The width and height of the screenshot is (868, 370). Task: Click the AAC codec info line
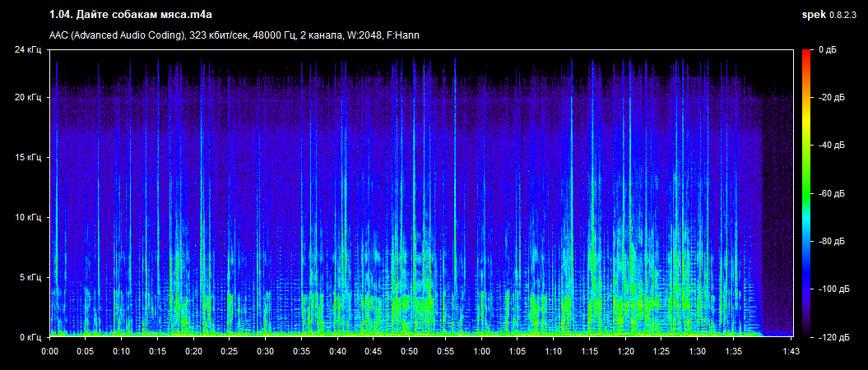[x=234, y=35]
